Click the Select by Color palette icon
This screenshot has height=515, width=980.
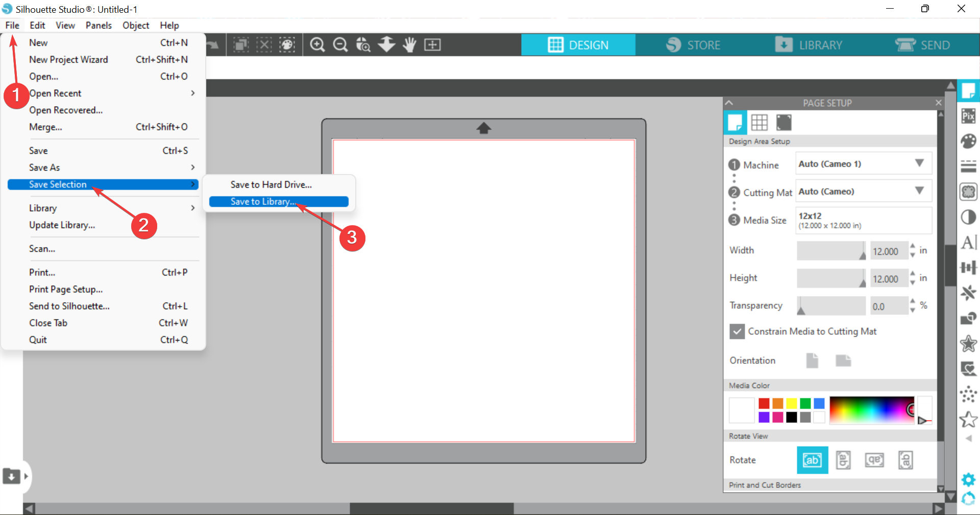pyautogui.click(x=287, y=45)
